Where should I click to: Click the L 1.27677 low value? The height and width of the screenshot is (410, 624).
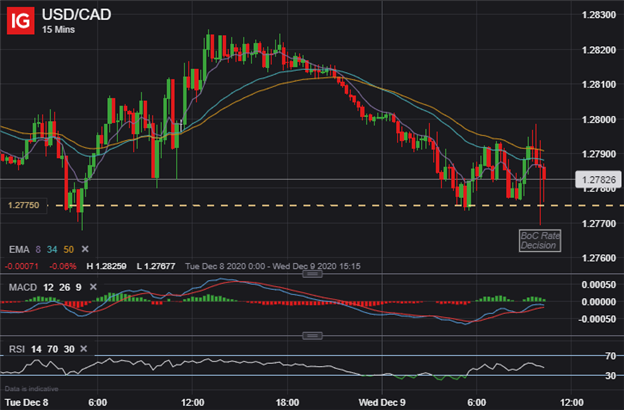click(156, 266)
